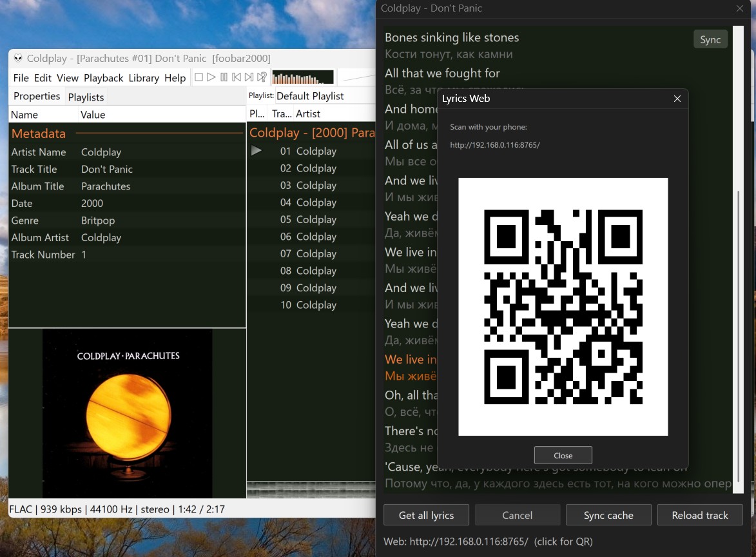Click the QR code image

pos(563,307)
